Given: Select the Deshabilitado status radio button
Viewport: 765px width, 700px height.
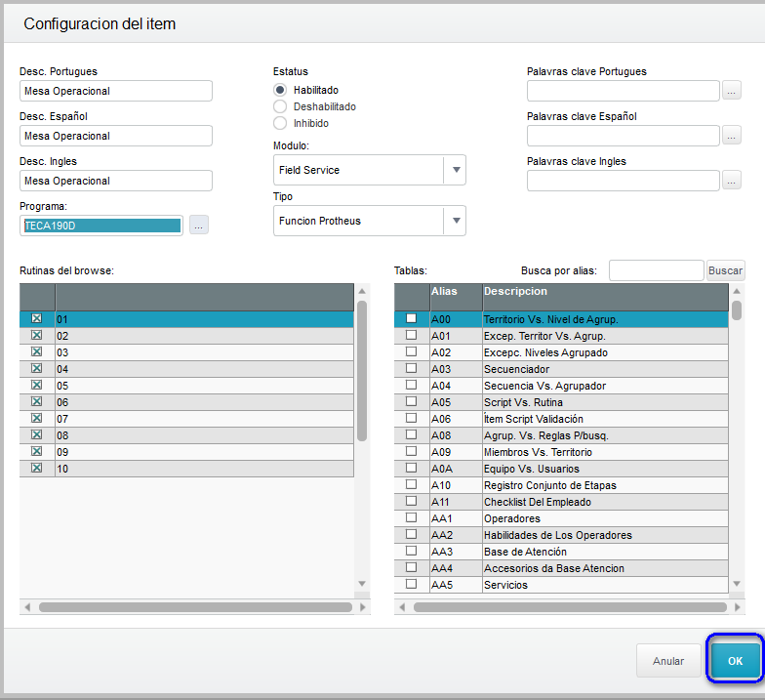Looking at the screenshot, I should pyautogui.click(x=280, y=106).
